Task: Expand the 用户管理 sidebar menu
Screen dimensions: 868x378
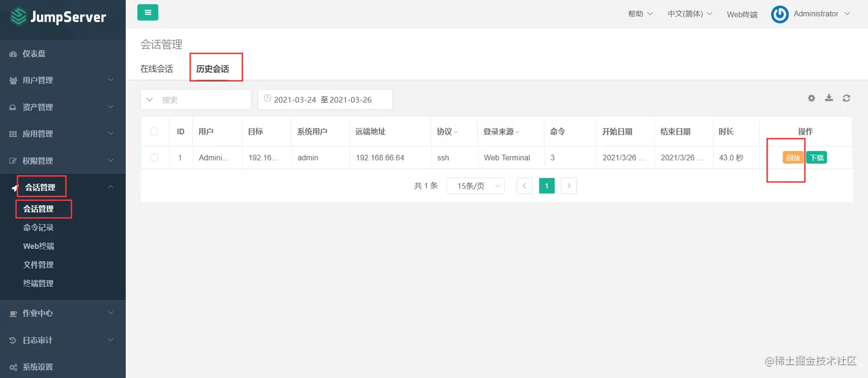Action: (x=63, y=80)
